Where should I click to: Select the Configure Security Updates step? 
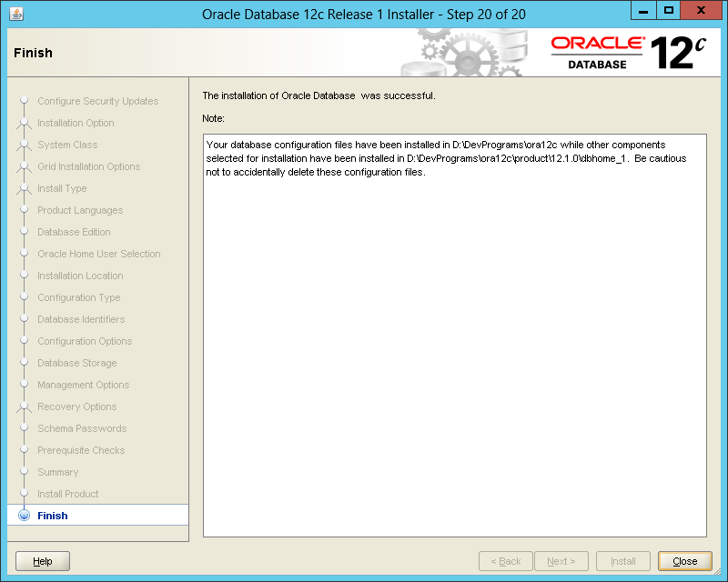click(x=98, y=101)
